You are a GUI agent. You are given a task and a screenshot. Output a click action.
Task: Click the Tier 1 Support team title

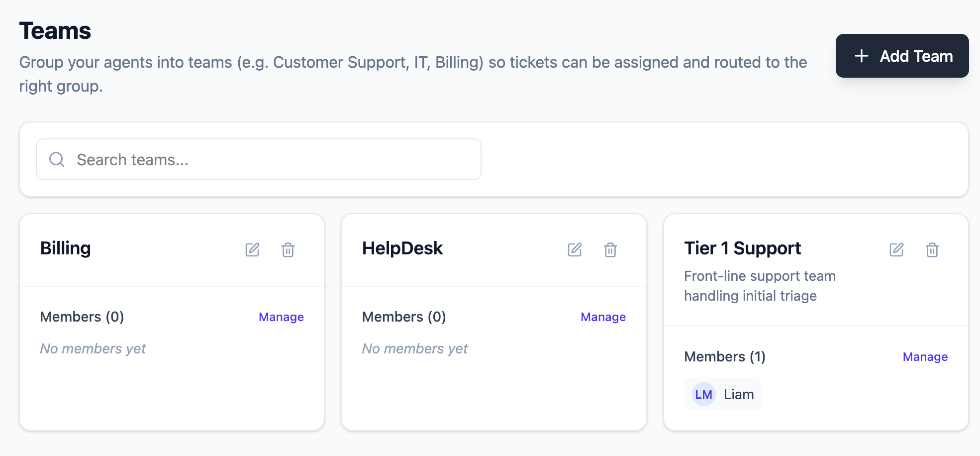742,248
